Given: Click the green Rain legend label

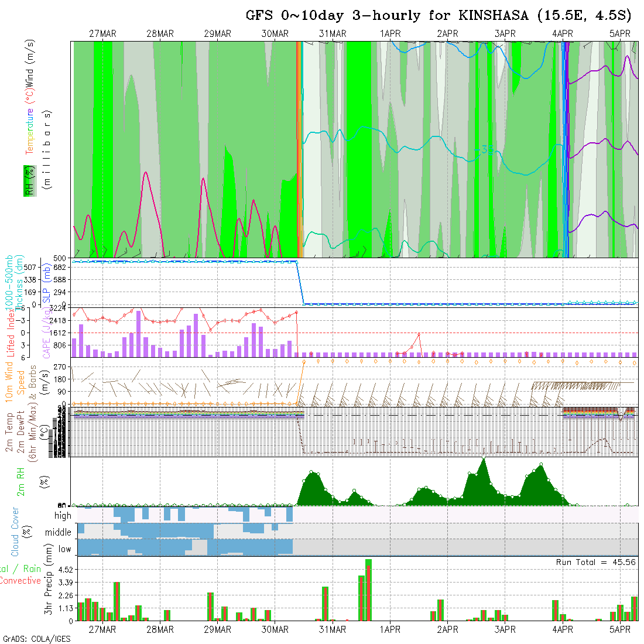Looking at the screenshot, I should (x=32, y=568).
